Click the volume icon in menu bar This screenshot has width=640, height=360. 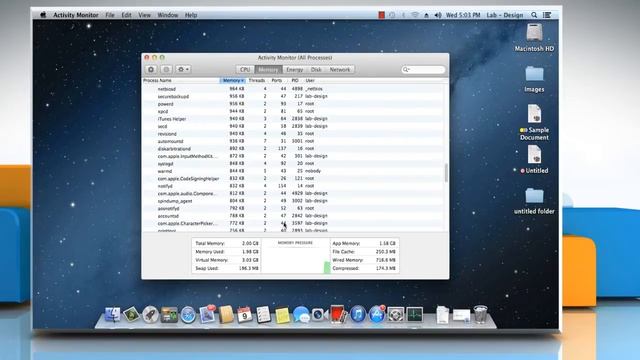(438, 15)
